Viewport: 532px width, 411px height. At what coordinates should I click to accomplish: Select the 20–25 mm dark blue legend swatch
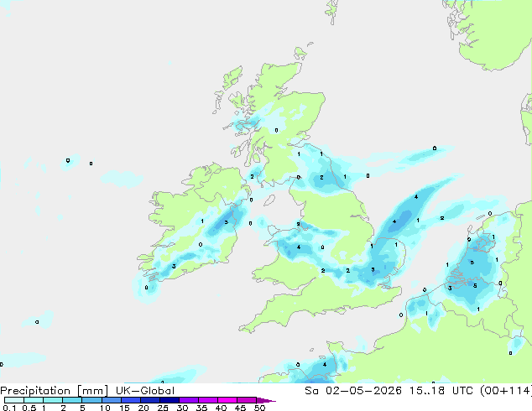(149, 400)
